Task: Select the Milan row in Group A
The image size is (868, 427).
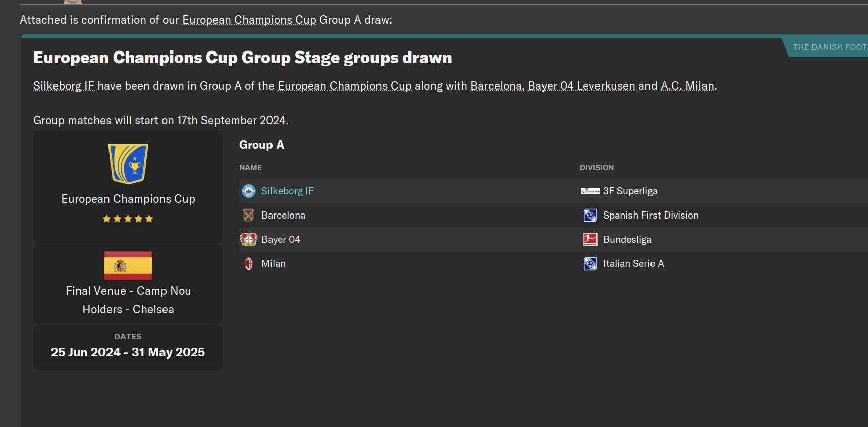Action: pyautogui.click(x=404, y=263)
